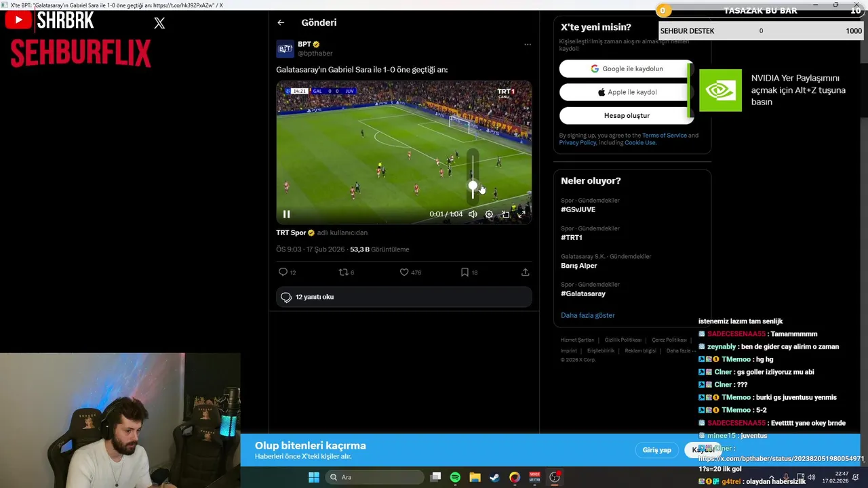Screen dimensions: 868x488
Task: Click the 'Hesap oluştur' button
Action: click(627, 115)
